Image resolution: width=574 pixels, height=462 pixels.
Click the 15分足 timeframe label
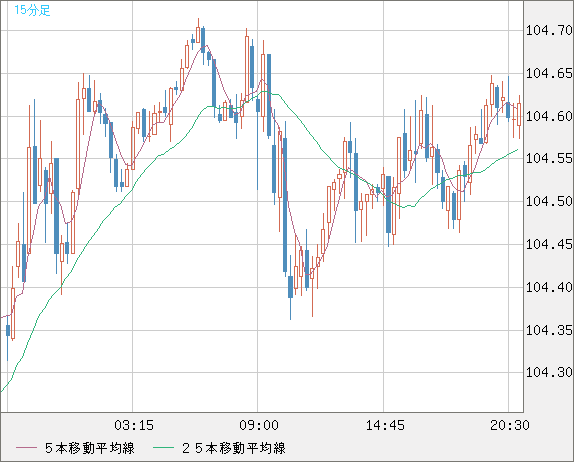[x=32, y=10]
